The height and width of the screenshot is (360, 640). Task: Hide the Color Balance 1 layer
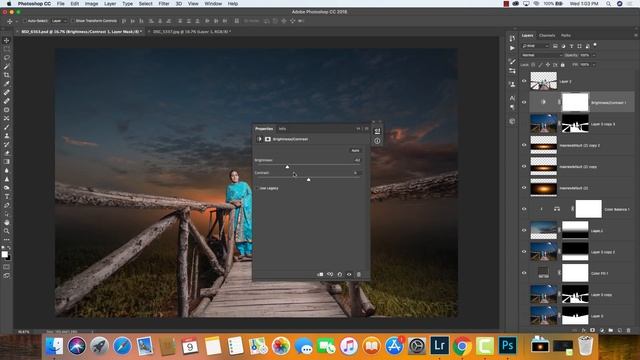524,209
